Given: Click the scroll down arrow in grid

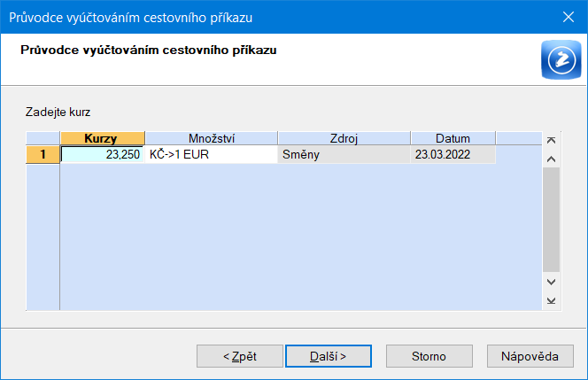Looking at the screenshot, I should 551,282.
